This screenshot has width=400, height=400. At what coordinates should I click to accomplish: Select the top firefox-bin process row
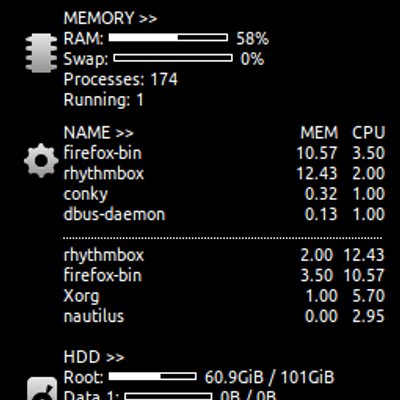224,153
